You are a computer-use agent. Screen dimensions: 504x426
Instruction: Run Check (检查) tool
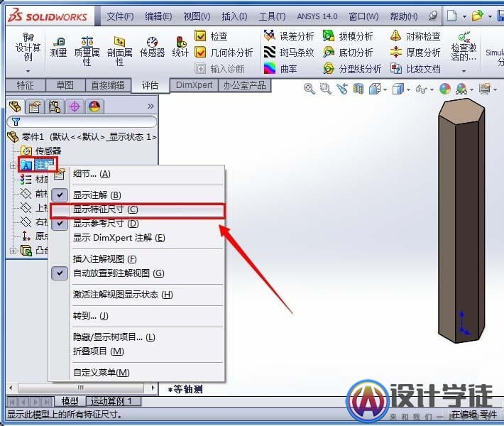click(x=211, y=36)
